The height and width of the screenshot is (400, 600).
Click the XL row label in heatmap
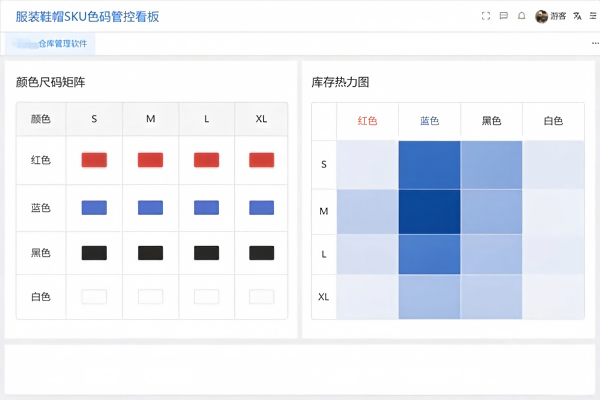(x=324, y=297)
